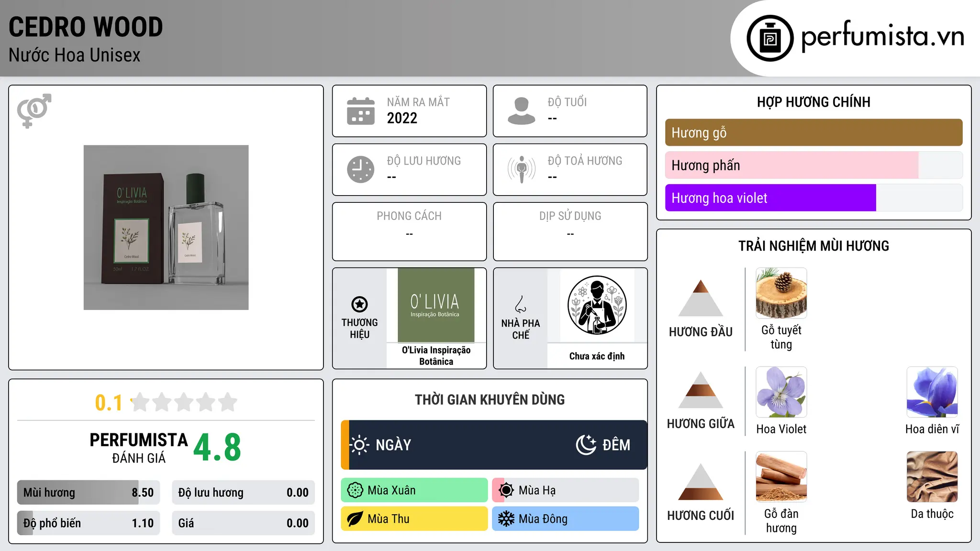This screenshot has height=551, width=980.
Task: Click the Mùi hương 8.50 score bar
Action: click(89, 493)
